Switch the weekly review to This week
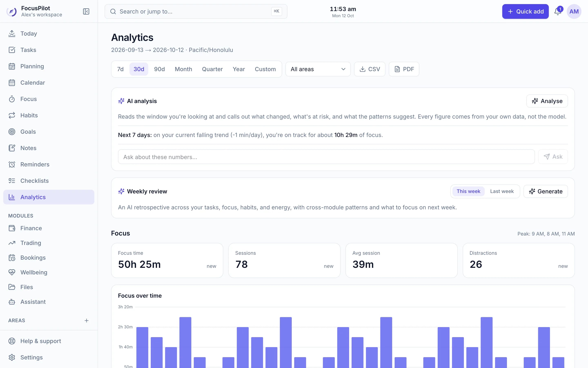Viewport: 588px width, 368px height. pos(468,191)
